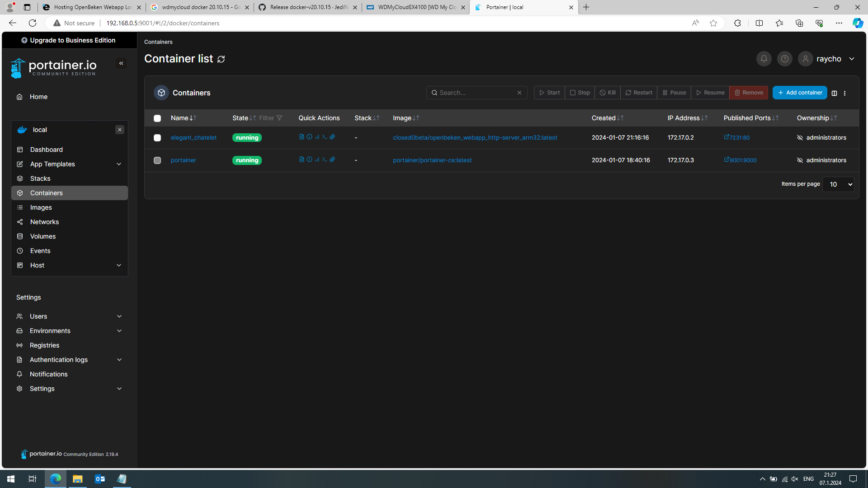This screenshot has width=868, height=488.
Task: Check the elegant_chatelet container checkbox
Action: pos(157,138)
